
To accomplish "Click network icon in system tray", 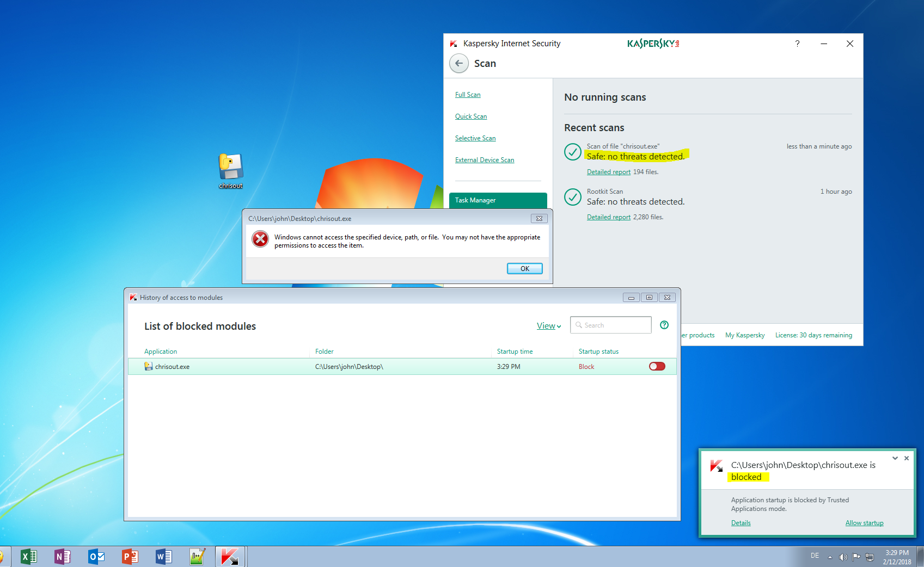I will pos(870,557).
